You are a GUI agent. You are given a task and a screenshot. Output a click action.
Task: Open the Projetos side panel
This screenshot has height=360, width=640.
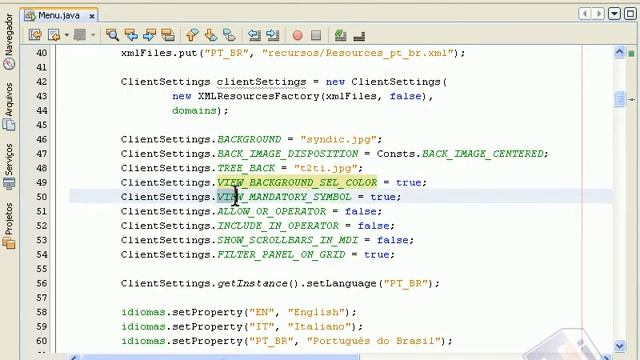click(9, 225)
